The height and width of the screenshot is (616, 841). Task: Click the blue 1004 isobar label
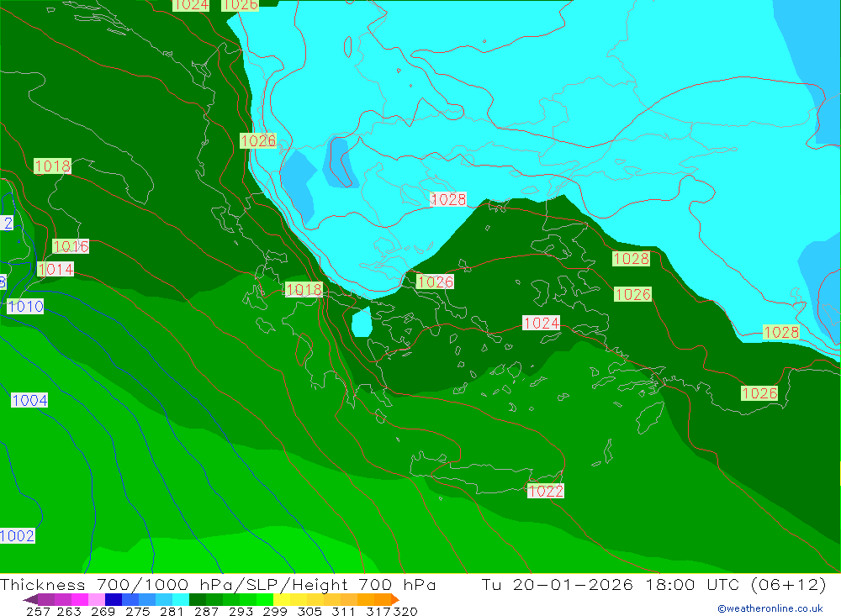point(29,401)
